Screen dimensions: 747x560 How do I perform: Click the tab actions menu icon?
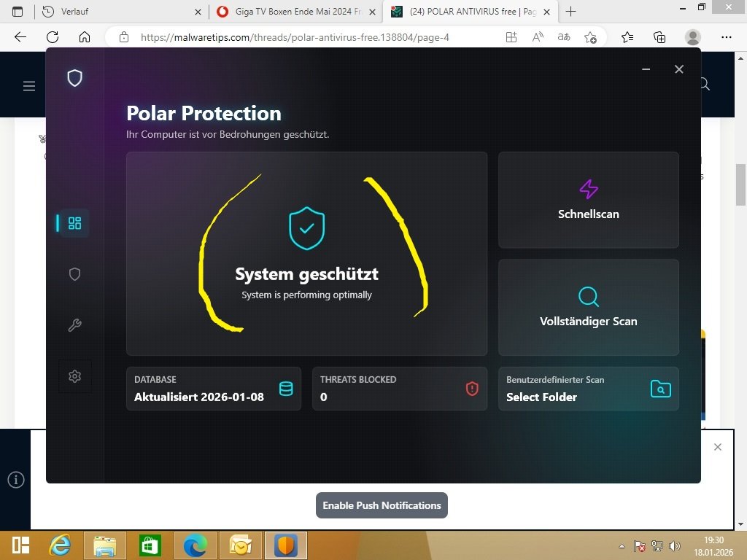pyautogui.click(x=18, y=12)
